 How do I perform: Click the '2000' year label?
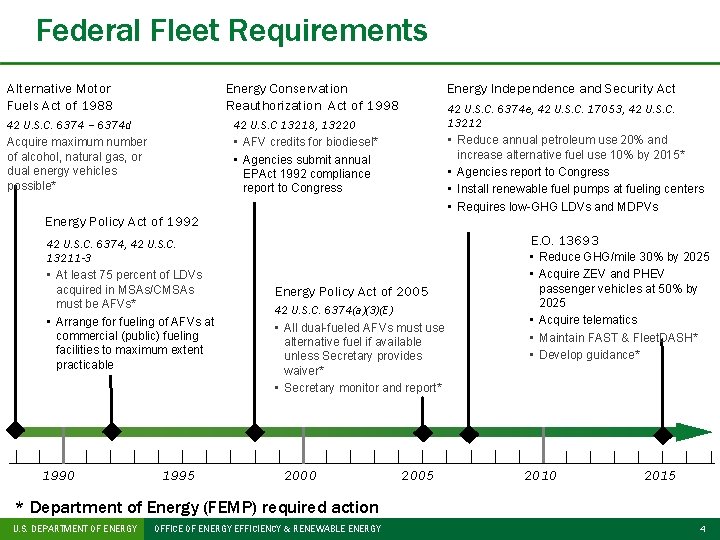300,476
